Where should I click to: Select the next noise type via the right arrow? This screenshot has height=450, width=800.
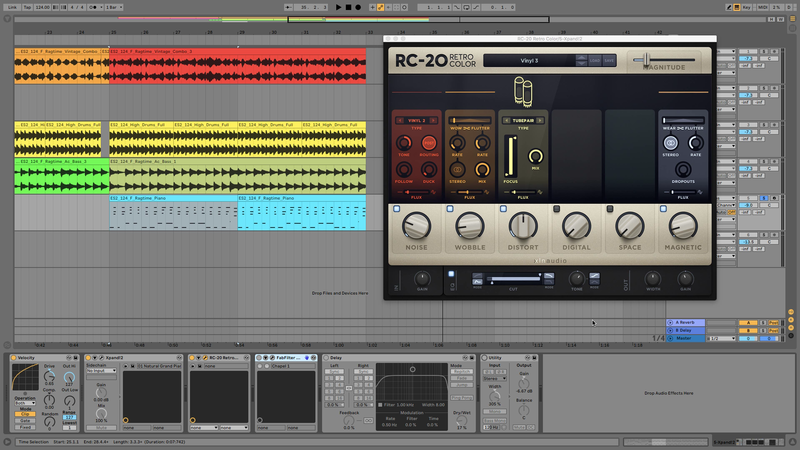(433, 120)
